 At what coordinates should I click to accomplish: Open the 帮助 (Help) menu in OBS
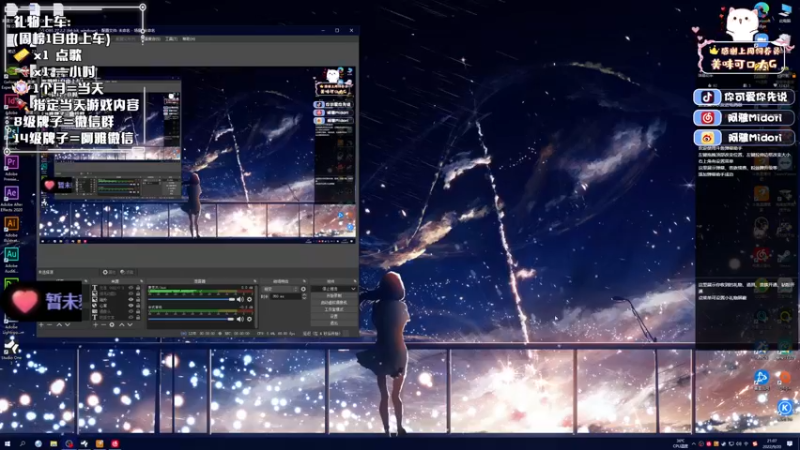coord(189,39)
